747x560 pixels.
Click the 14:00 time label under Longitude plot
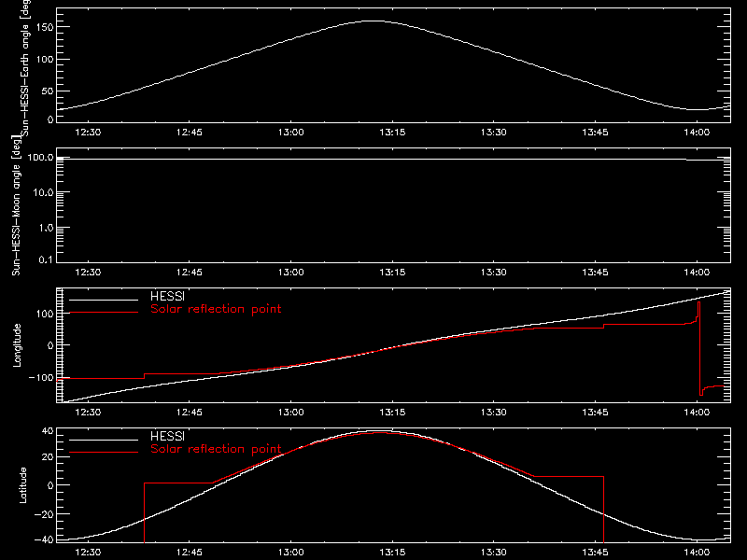[697, 412]
